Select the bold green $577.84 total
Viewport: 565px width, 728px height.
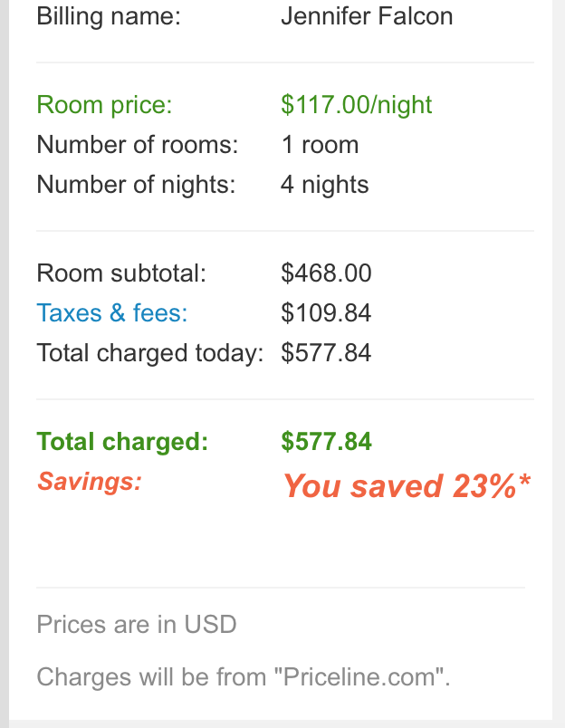326,442
